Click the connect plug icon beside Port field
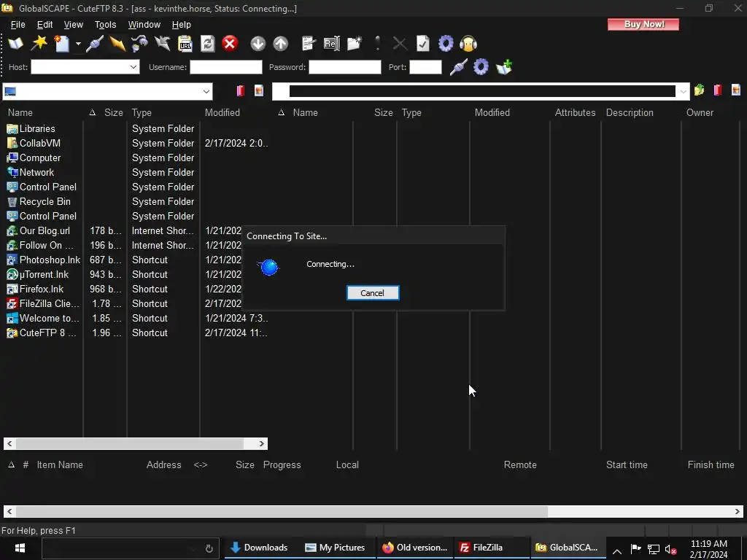 pos(458,66)
